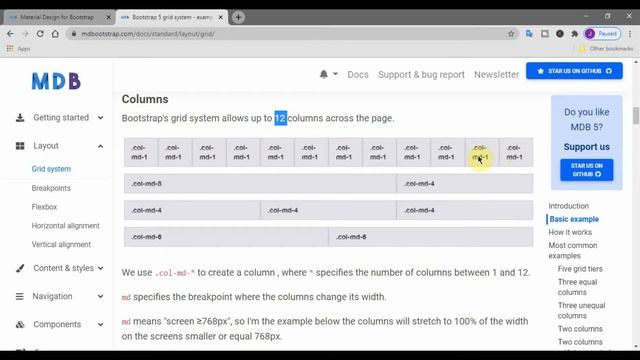The width and height of the screenshot is (640, 360).
Task: Jump to Three unequal columns section
Action: pos(581,311)
